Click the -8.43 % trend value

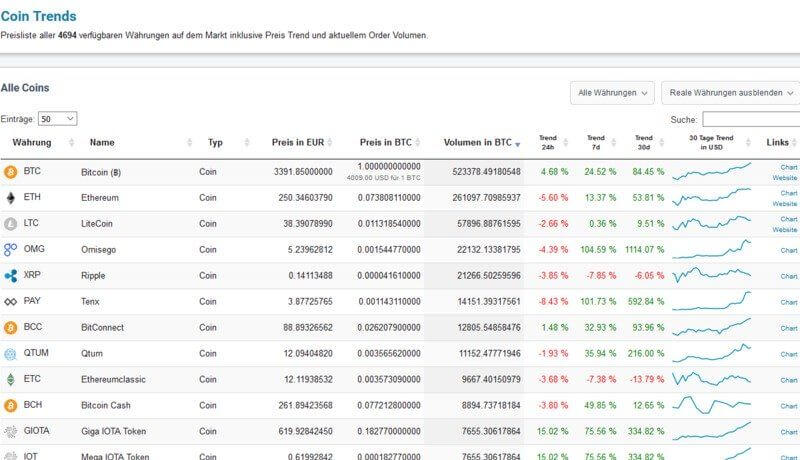click(553, 302)
